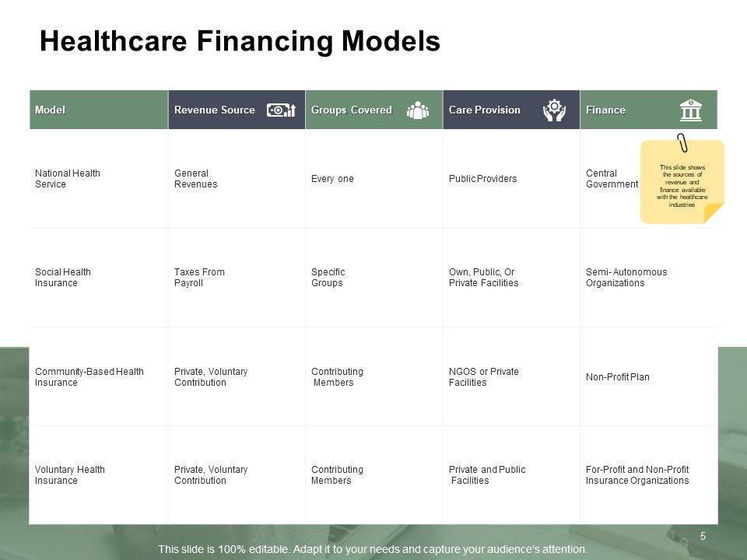Click the Finance header text
This screenshot has height=560, width=747.
click(x=605, y=110)
